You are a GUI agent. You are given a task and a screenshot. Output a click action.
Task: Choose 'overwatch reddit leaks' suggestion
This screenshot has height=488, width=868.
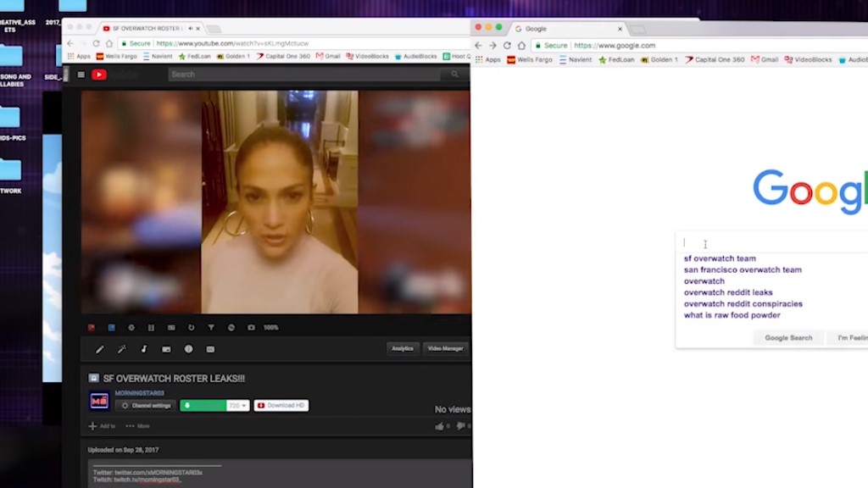(x=728, y=292)
